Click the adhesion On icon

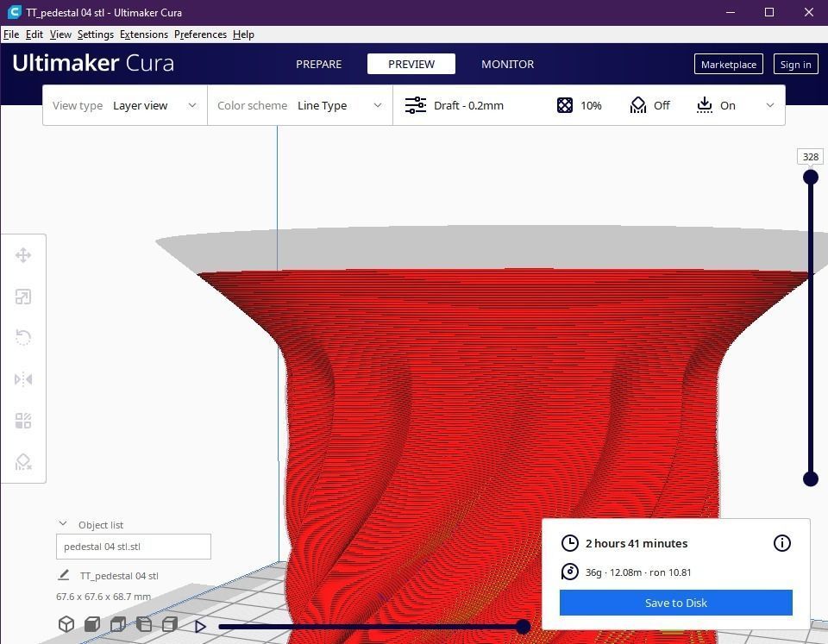pyautogui.click(x=704, y=105)
